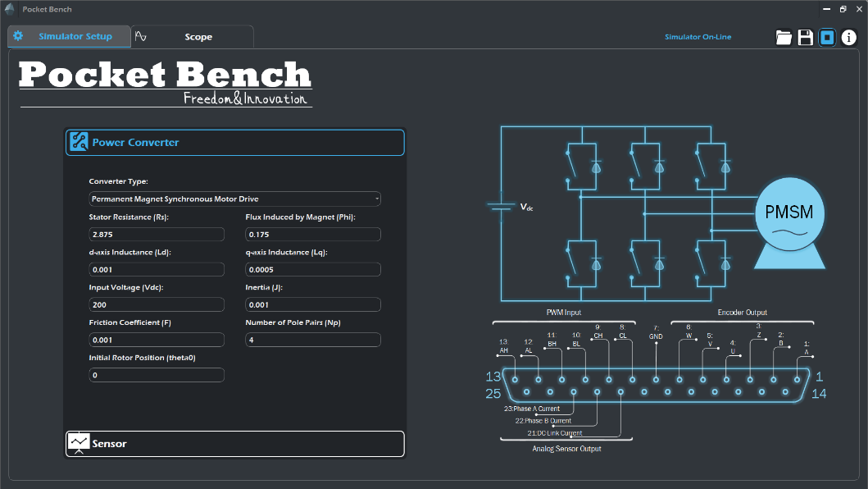Click the Converter Type: label

click(x=119, y=181)
